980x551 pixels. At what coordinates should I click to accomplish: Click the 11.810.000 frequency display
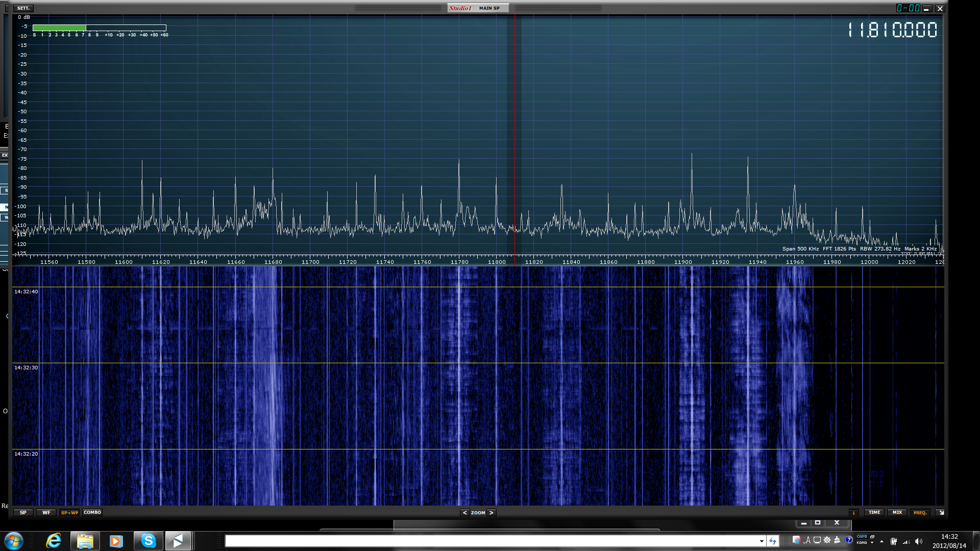[x=892, y=30]
